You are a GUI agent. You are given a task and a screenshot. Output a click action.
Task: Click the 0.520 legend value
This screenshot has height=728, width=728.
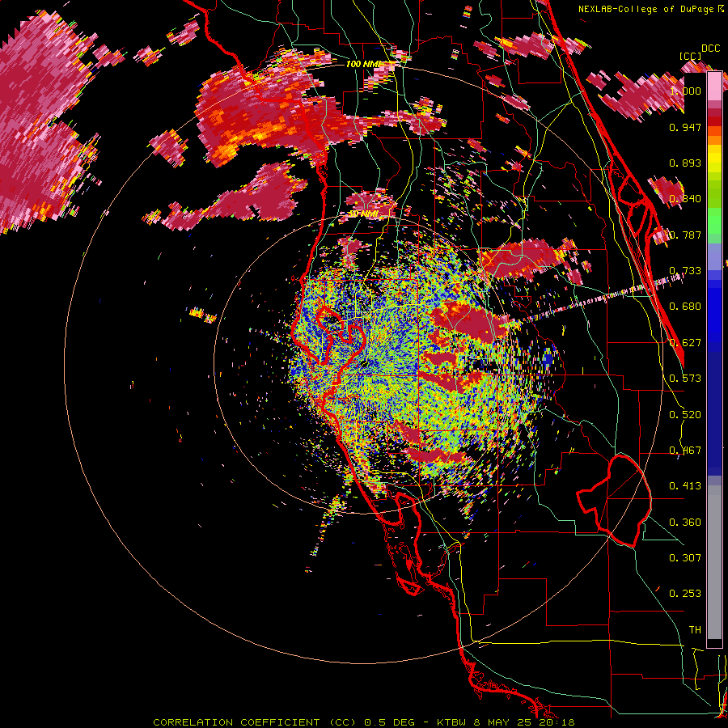tap(685, 415)
